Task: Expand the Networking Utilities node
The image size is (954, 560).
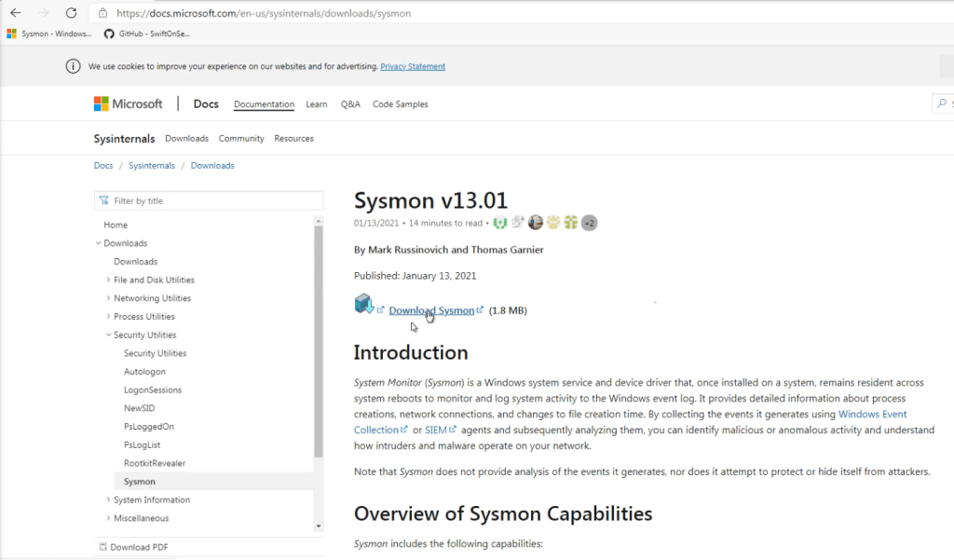Action: pos(108,298)
